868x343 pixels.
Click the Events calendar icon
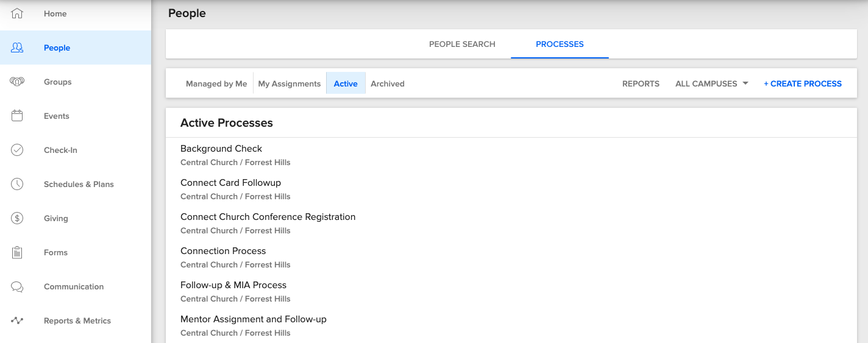[17, 116]
